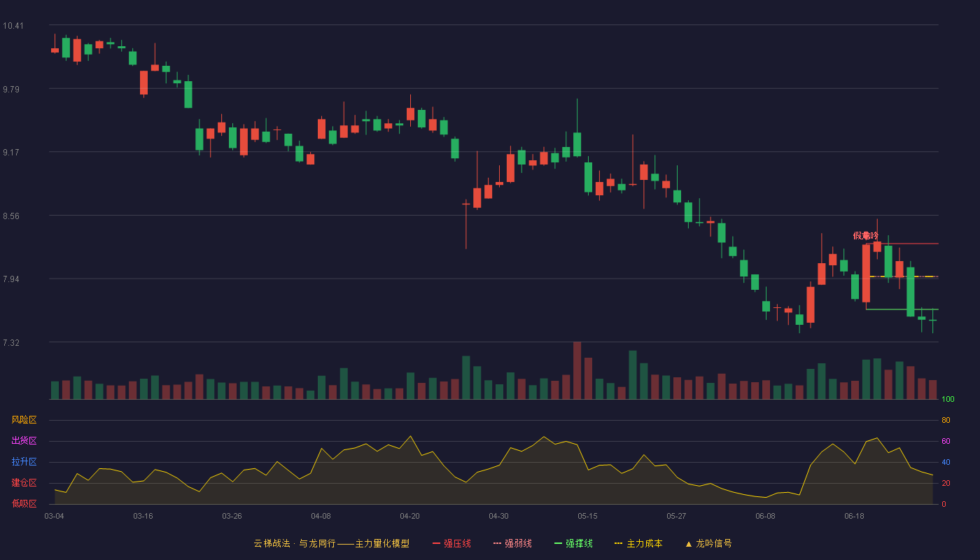Click the 出货区 zone label
The height and width of the screenshot is (560, 980).
point(24,441)
